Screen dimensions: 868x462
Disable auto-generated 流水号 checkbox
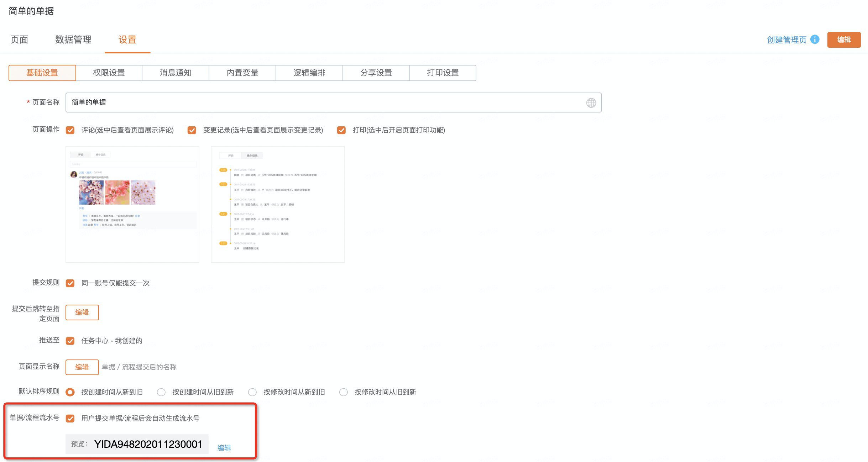click(x=70, y=419)
